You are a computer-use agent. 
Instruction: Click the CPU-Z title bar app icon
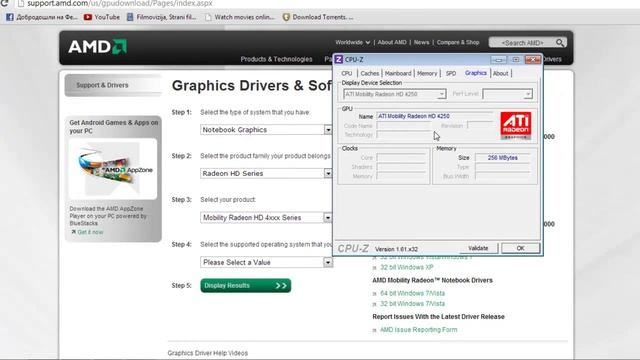339,60
